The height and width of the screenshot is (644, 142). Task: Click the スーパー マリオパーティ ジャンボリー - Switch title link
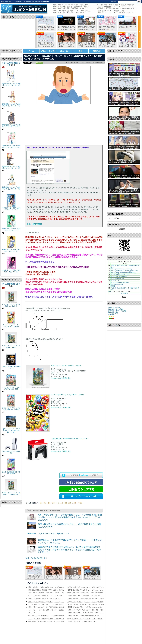(67, 395)
